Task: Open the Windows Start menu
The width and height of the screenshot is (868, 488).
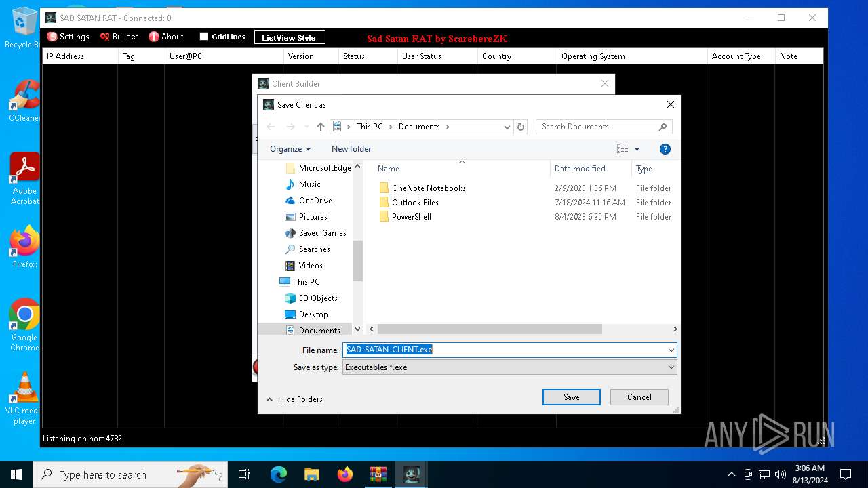Action: coord(16,474)
